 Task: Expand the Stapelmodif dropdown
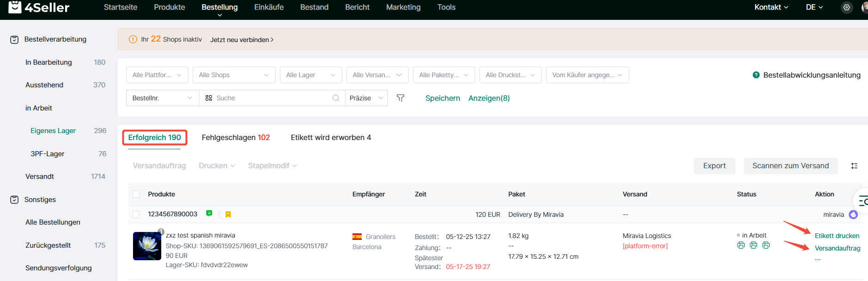click(x=272, y=166)
